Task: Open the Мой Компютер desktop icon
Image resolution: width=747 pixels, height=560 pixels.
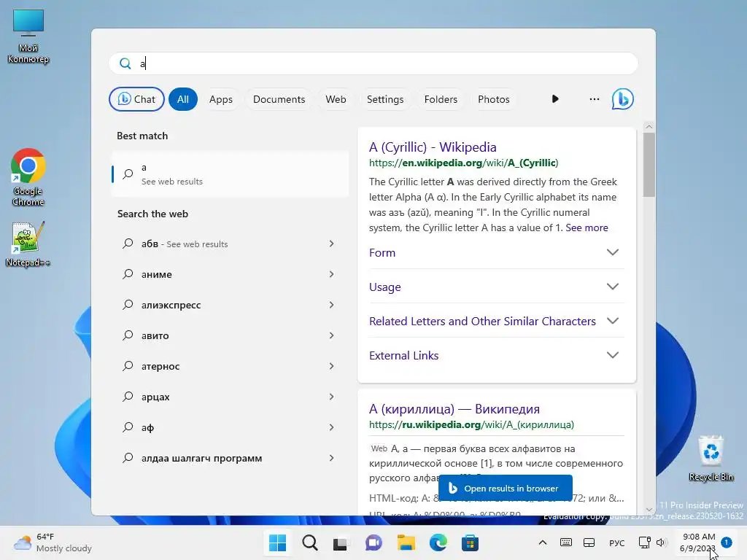Action: click(x=28, y=36)
